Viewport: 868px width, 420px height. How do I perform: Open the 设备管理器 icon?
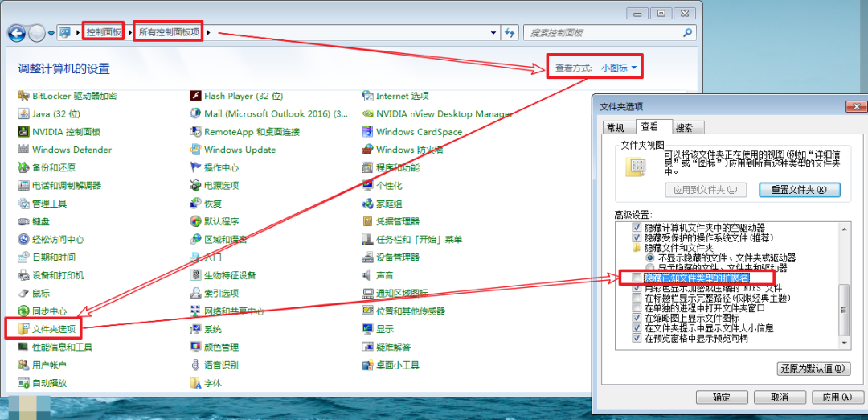click(x=367, y=257)
